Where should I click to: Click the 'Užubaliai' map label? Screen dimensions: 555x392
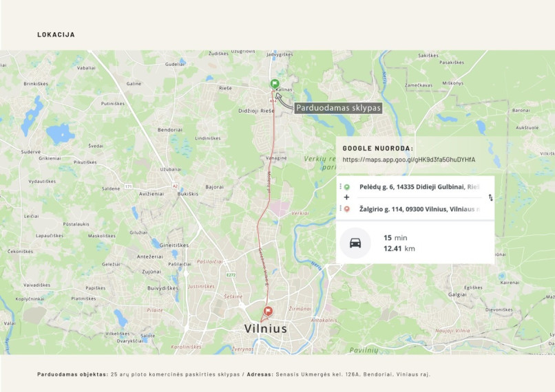point(171,169)
